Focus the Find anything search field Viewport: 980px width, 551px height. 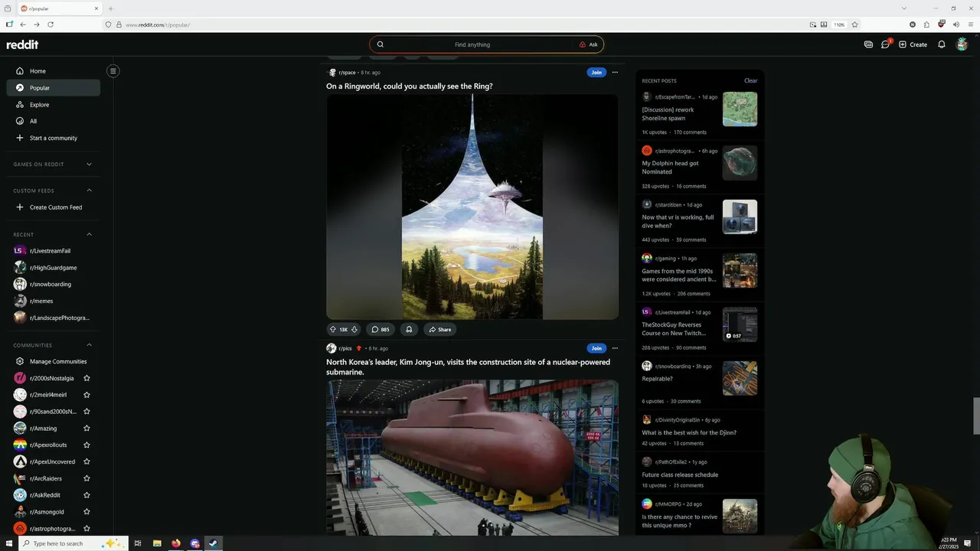[472, 44]
